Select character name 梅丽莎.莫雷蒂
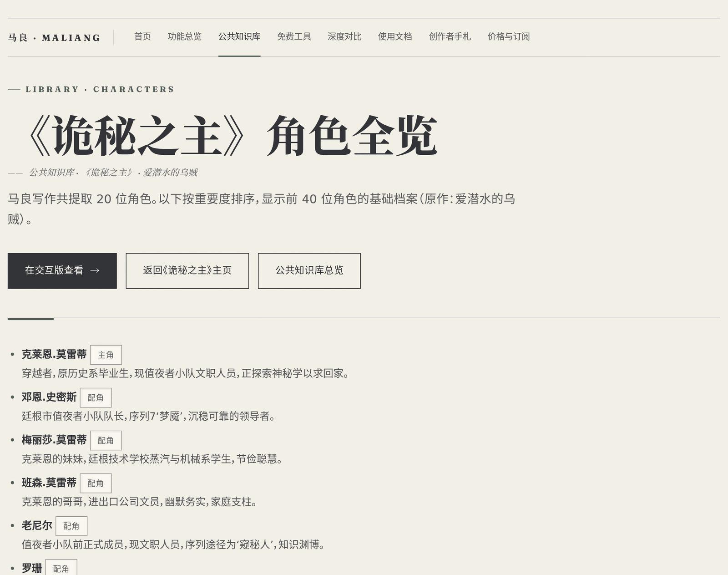The height and width of the screenshot is (575, 728). coord(54,440)
